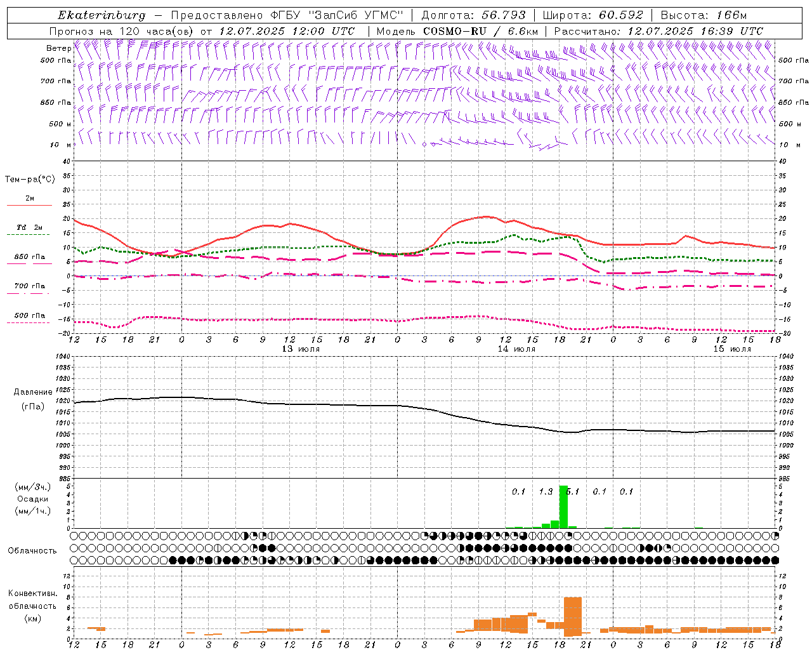This screenshot has width=812, height=650.
Task: Click the 'Td 2м' dew point legend entry
Action: click(x=30, y=227)
